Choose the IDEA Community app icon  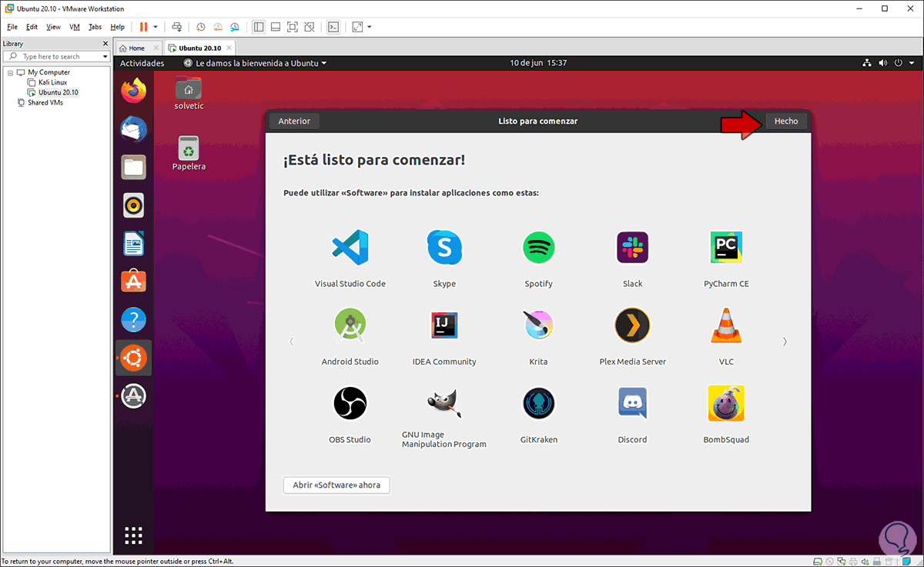click(x=444, y=325)
